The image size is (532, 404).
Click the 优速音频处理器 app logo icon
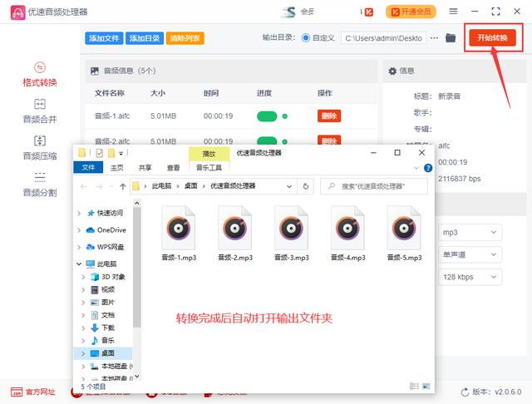(x=17, y=12)
